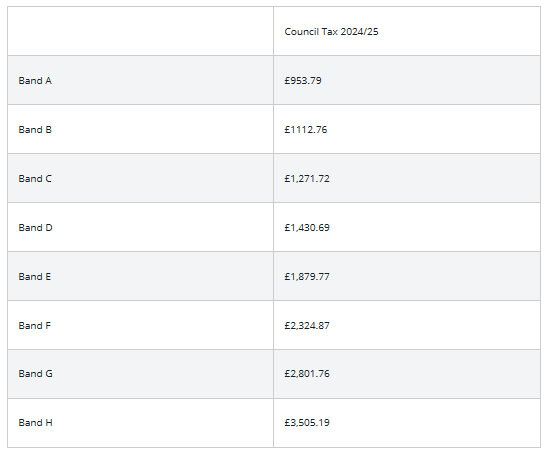Screen dimensions: 547x453
Task: Click the £2,324.87 amount cell
Action: [407, 325]
